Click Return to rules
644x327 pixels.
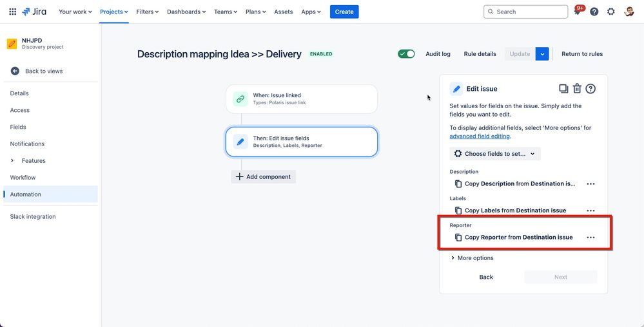tap(582, 53)
